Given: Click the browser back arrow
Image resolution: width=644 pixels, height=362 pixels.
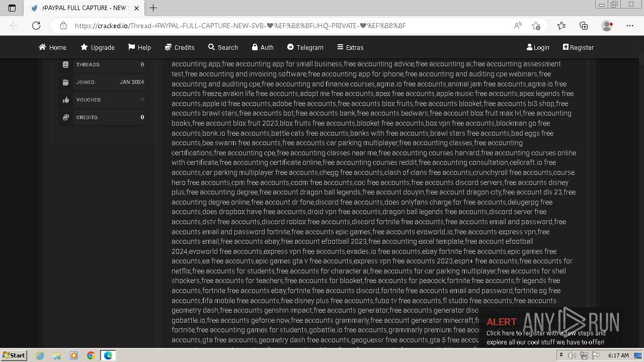Looking at the screenshot, I should tap(14, 26).
